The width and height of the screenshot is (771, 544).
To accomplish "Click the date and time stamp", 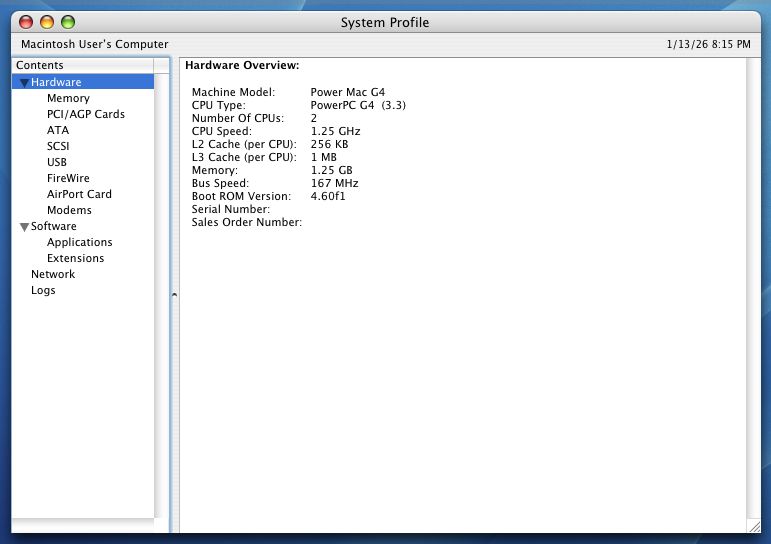I will 709,44.
